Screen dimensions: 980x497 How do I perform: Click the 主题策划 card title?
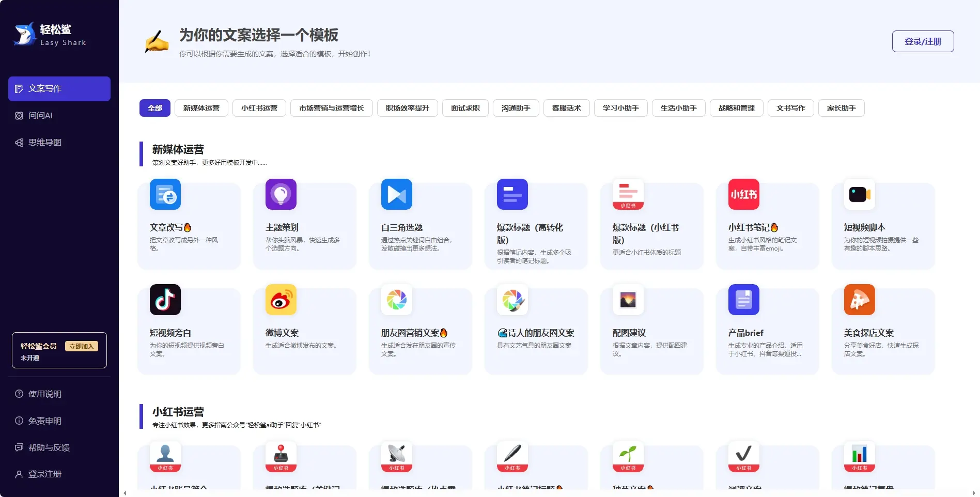282,227
